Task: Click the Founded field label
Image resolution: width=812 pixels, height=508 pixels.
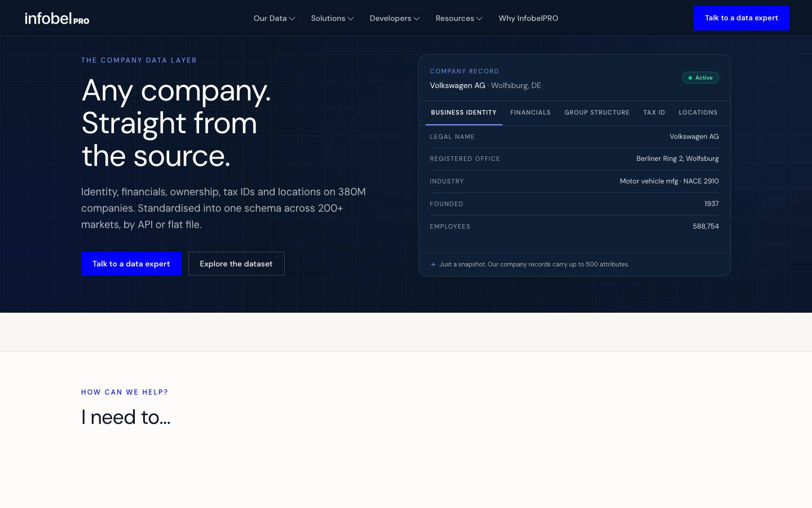Action: 447,204
